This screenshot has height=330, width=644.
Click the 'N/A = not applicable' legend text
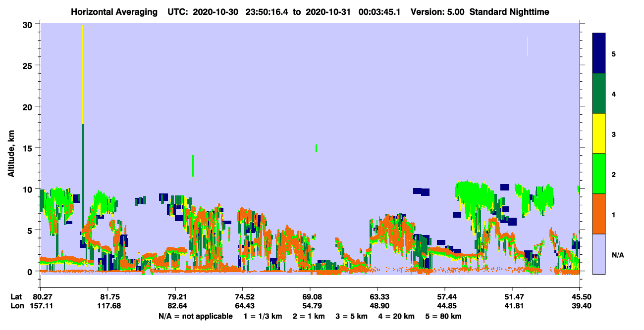tap(195, 316)
